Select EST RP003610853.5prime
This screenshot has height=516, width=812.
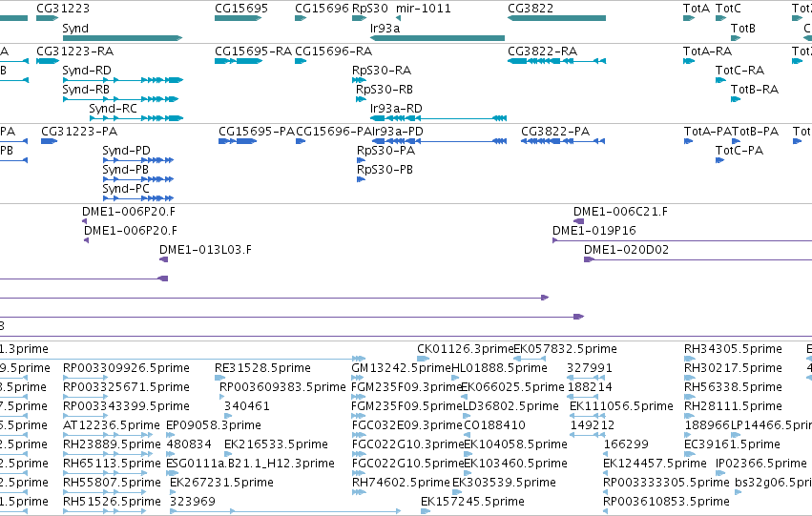[666, 502]
